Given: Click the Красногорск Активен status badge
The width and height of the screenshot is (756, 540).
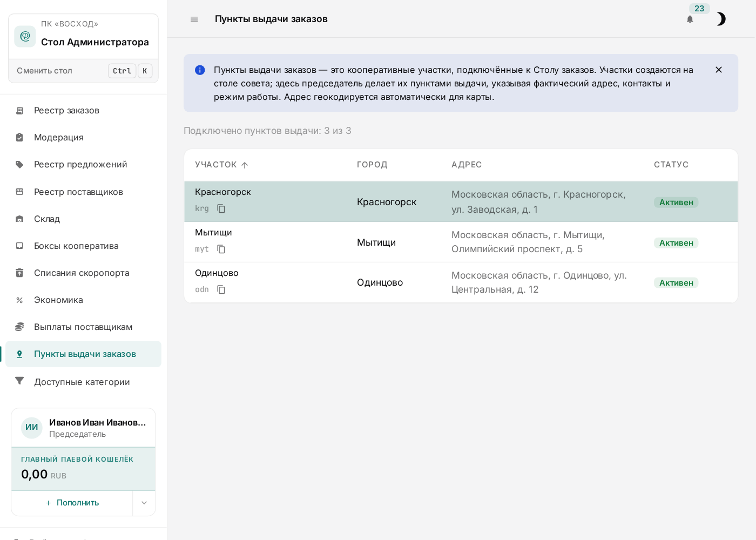Looking at the screenshot, I should point(676,202).
